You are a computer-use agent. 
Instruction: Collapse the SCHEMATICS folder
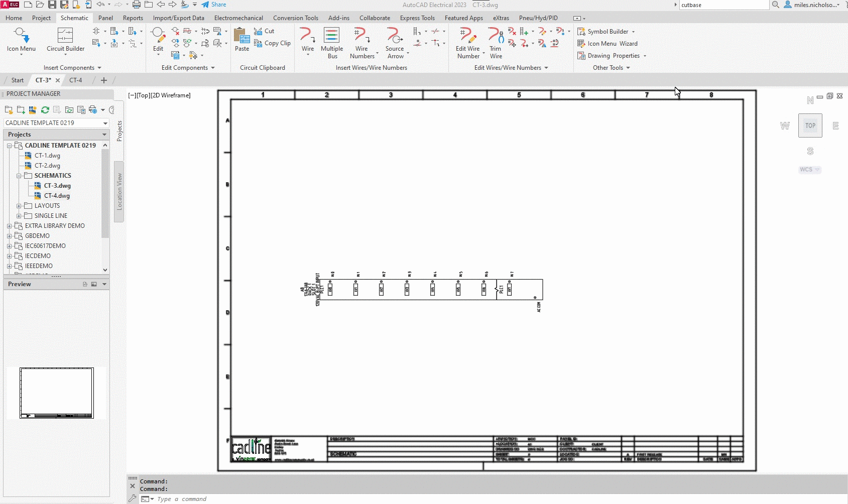tap(19, 176)
